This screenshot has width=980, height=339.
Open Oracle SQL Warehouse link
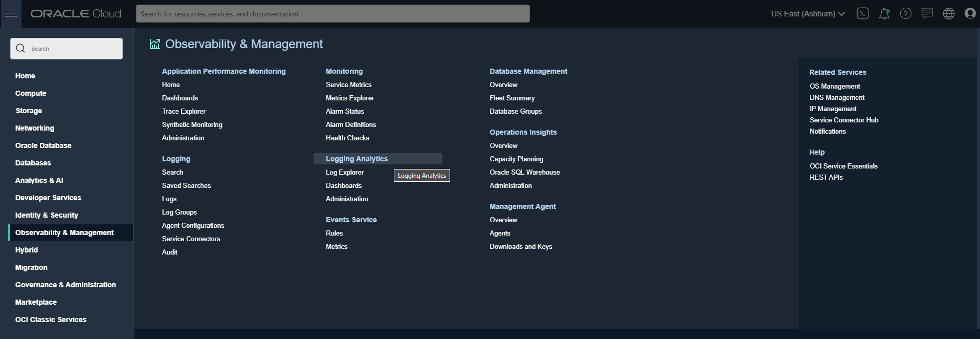[525, 172]
